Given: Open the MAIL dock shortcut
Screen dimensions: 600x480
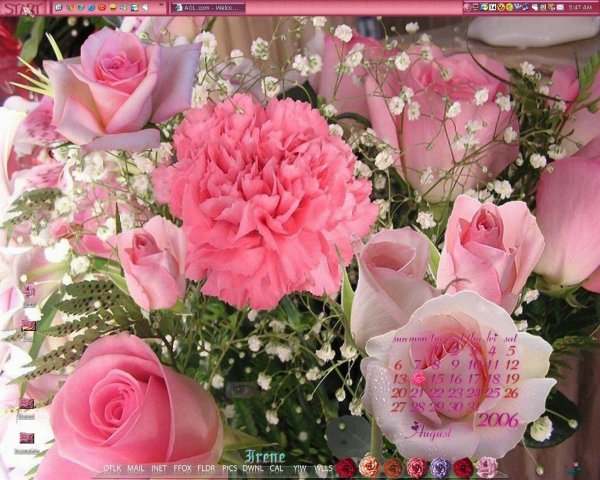Looking at the screenshot, I should coord(136,468).
